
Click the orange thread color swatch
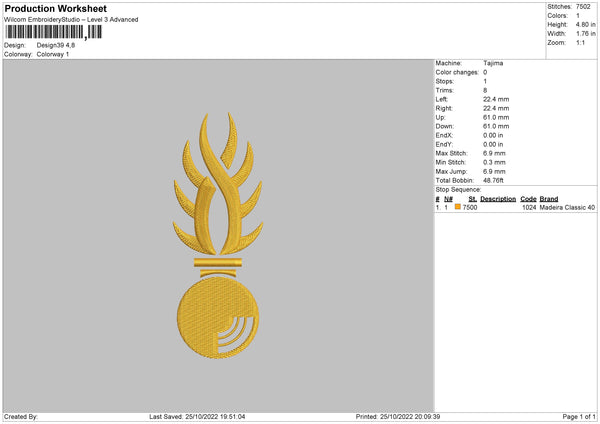(x=458, y=207)
